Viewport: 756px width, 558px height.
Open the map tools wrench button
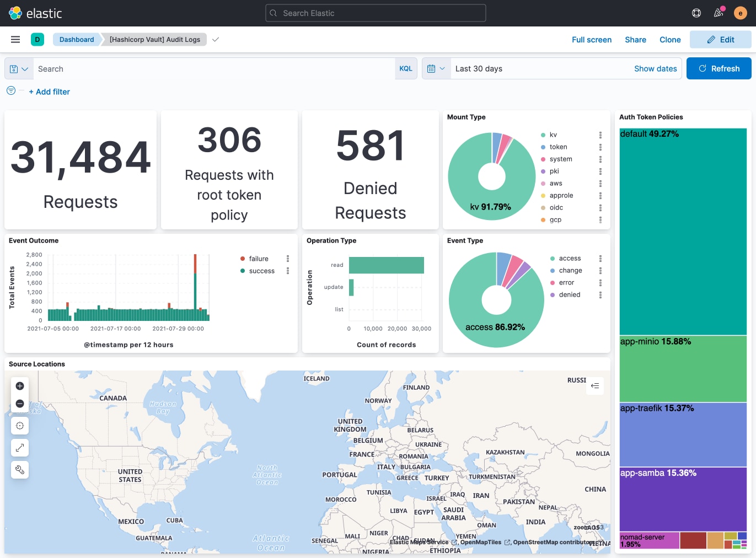(x=20, y=470)
